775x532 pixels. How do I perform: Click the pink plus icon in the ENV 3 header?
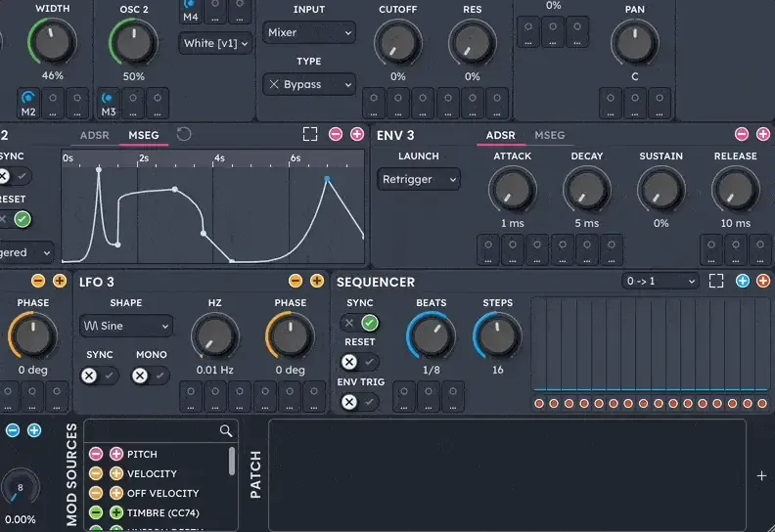click(763, 134)
